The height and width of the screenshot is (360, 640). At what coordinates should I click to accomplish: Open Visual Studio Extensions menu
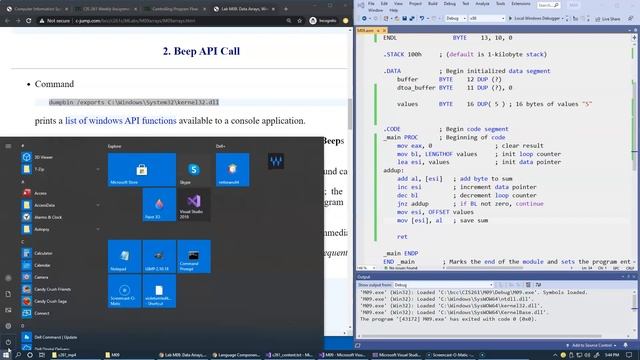[521, 4]
